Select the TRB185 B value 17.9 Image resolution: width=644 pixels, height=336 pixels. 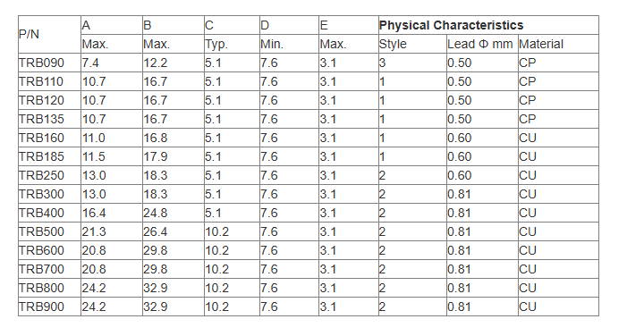click(x=173, y=156)
